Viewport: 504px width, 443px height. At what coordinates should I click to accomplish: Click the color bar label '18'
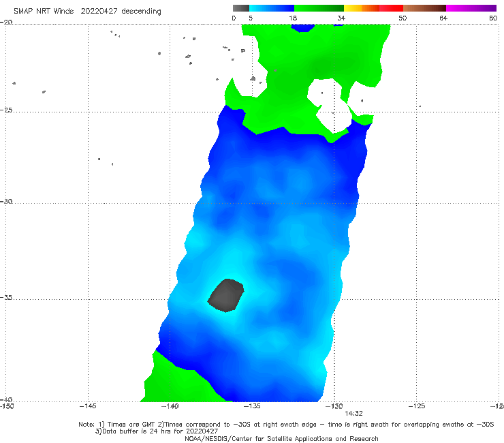[x=293, y=18]
